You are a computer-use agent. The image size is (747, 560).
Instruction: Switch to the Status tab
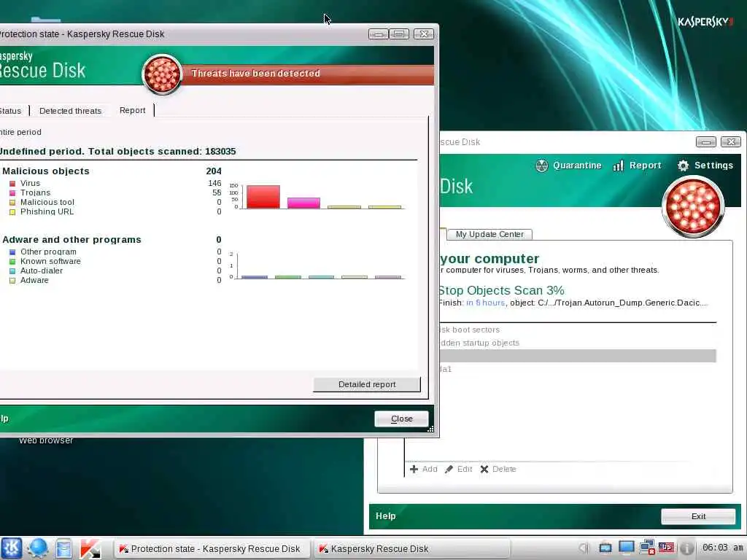click(x=12, y=111)
